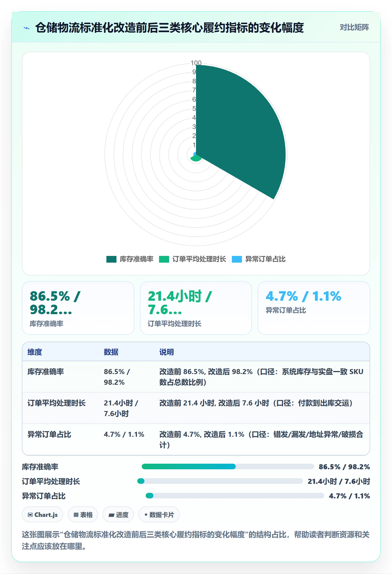Click the Chart.js tag chip

coord(43,515)
